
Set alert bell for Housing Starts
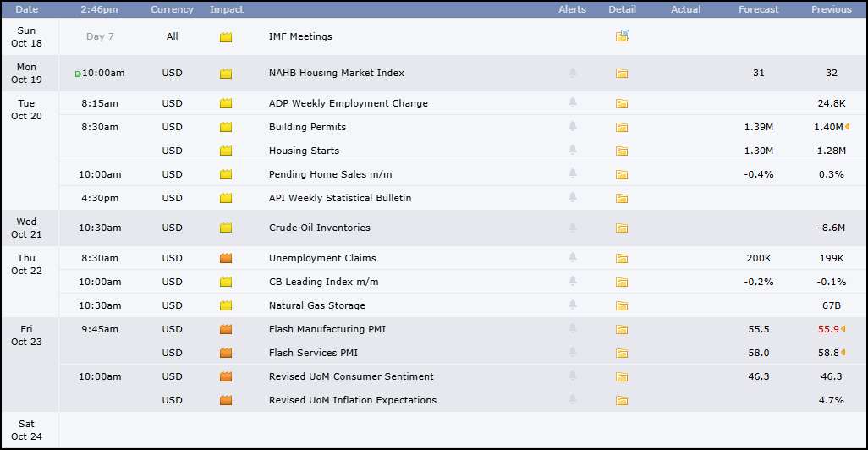pyautogui.click(x=573, y=150)
